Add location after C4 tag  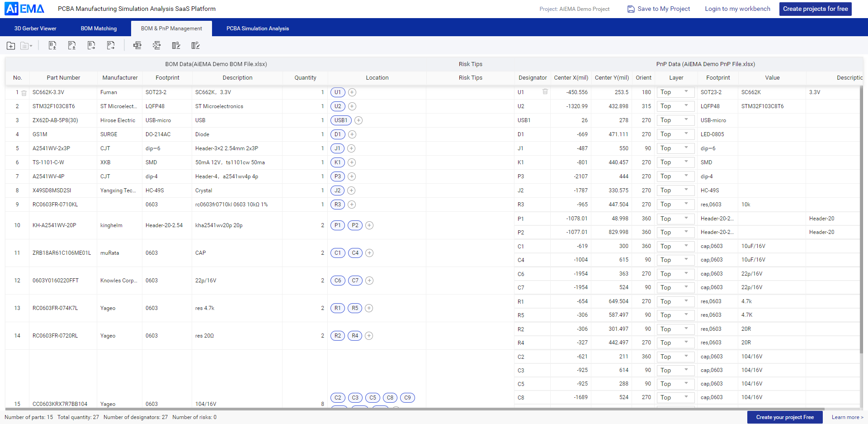pyautogui.click(x=369, y=253)
